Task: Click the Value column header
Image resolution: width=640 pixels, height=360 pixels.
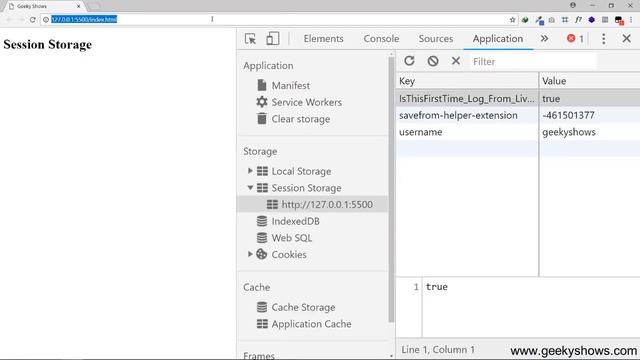Action: 589,81
